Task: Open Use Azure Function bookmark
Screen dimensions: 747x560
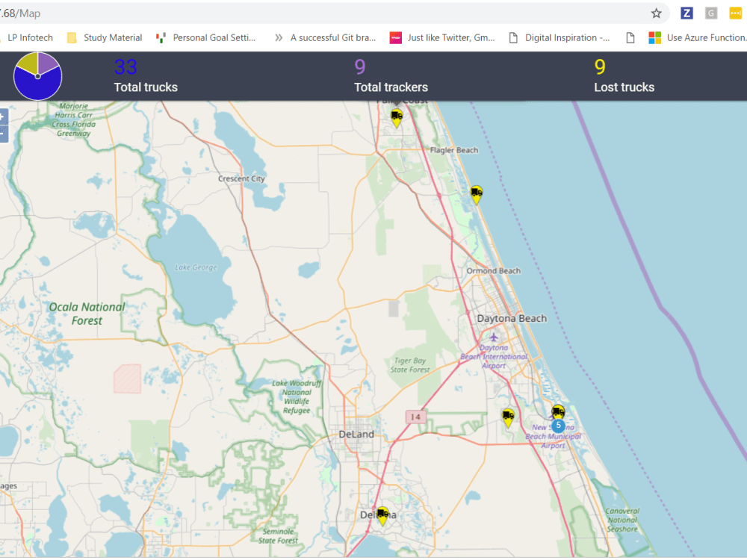Action: point(698,37)
